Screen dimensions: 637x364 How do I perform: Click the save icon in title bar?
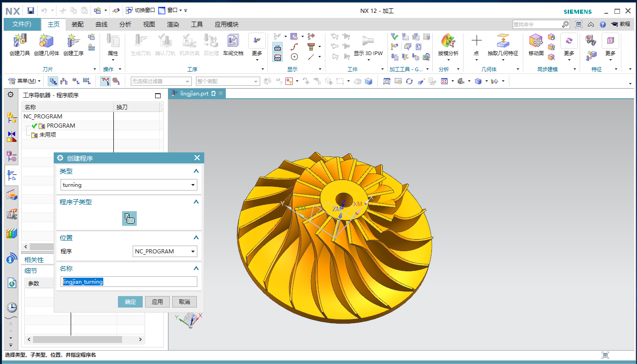(31, 11)
